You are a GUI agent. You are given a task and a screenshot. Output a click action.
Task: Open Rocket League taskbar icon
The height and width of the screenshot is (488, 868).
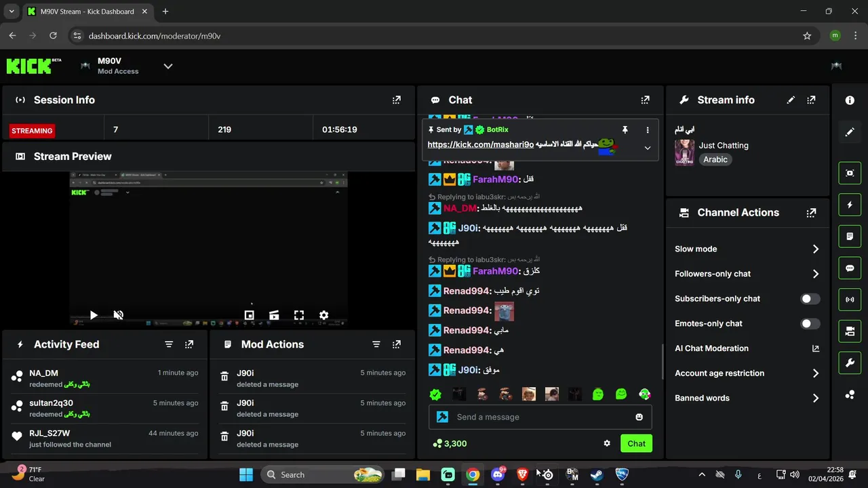point(622,474)
